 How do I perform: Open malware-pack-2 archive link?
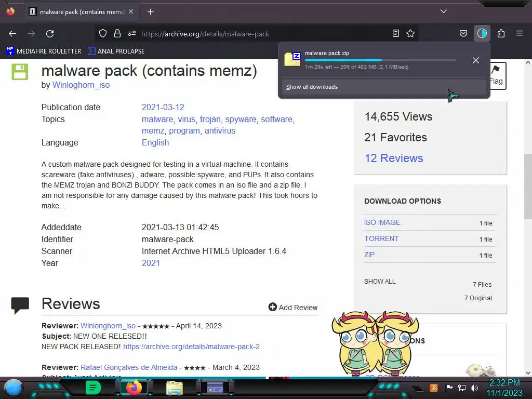tap(191, 347)
